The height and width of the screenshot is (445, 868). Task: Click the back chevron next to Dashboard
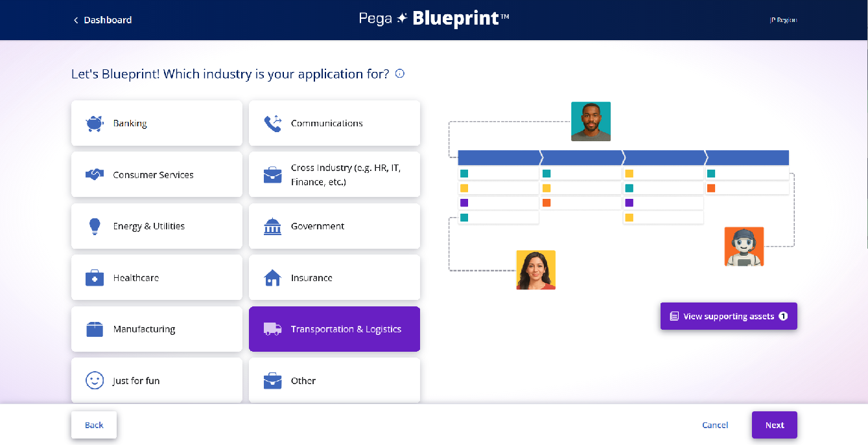pyautogui.click(x=75, y=20)
